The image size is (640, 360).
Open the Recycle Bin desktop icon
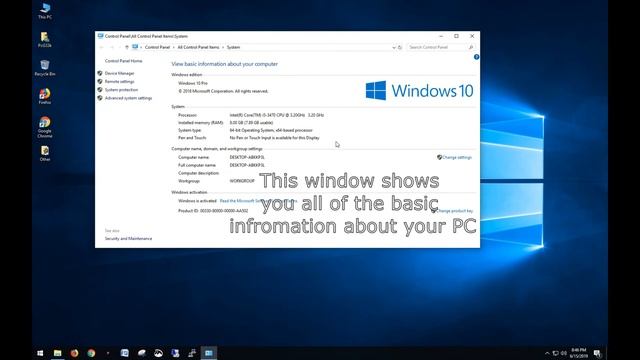[x=45, y=68]
